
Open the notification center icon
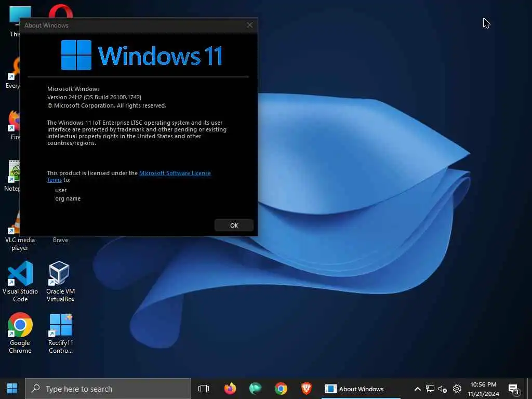pyautogui.click(x=514, y=389)
